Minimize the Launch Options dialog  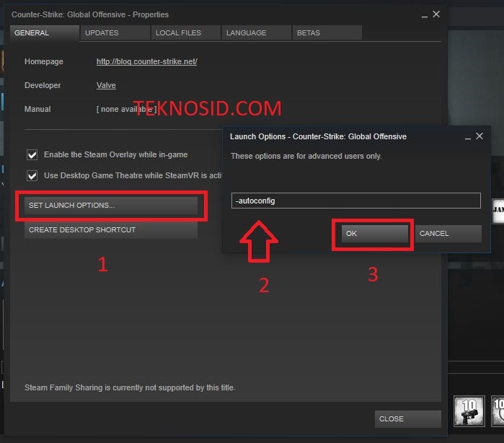[468, 137]
